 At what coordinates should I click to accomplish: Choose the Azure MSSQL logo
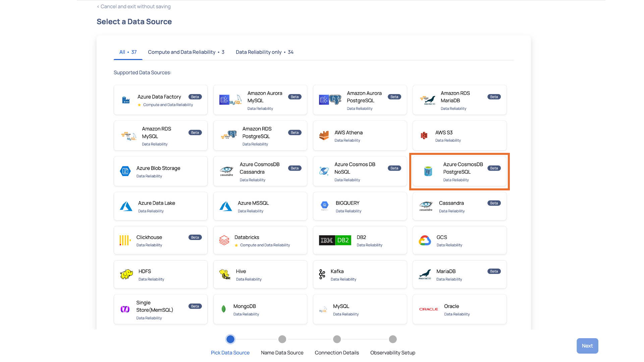[226, 206]
